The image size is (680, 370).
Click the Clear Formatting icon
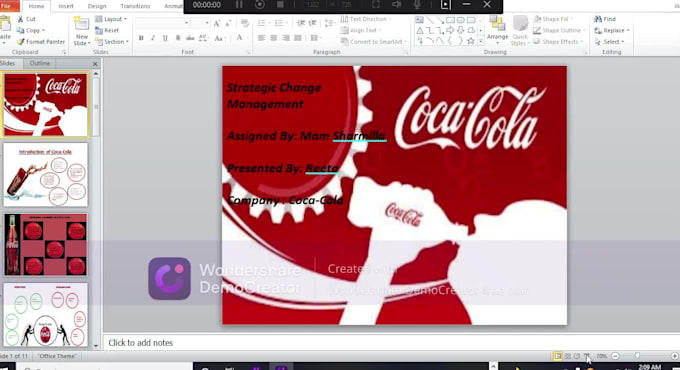tap(245, 23)
